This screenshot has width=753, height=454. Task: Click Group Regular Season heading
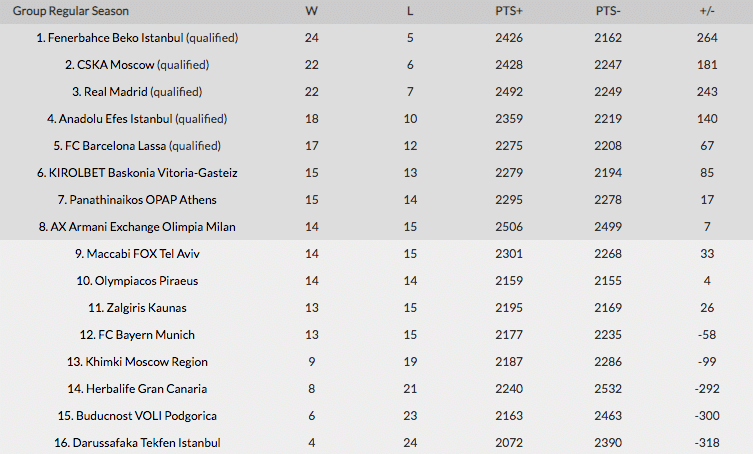tap(71, 11)
